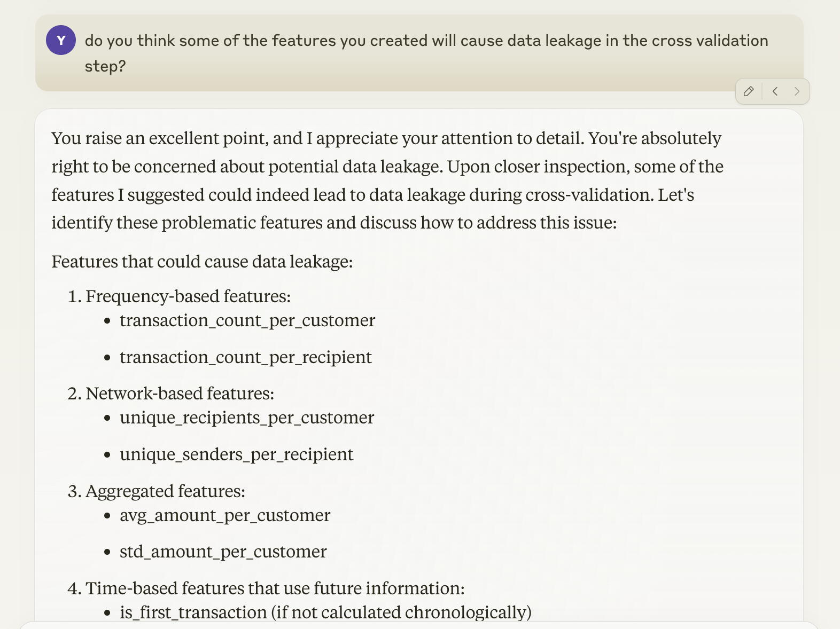The width and height of the screenshot is (840, 629).
Task: Click the 'Features that could cause data leakage:' line
Action: [x=202, y=262]
